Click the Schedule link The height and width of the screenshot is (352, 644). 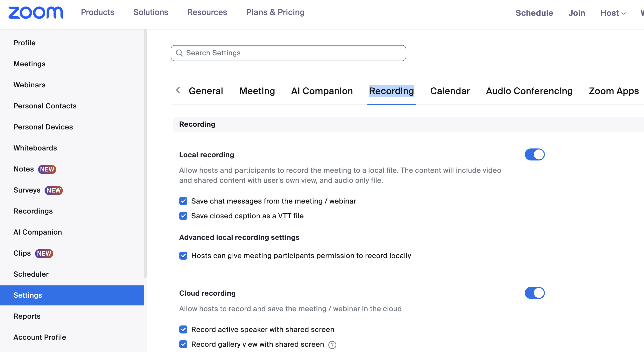point(534,13)
